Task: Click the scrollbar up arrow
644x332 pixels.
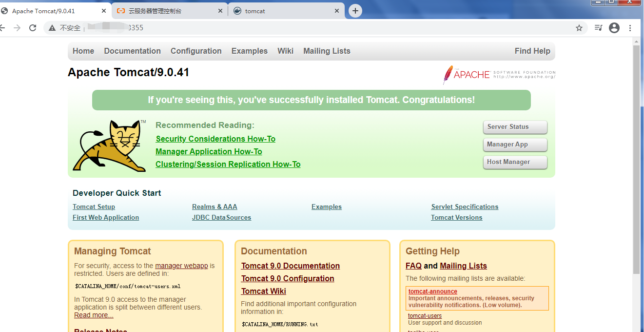Action: coord(636,42)
